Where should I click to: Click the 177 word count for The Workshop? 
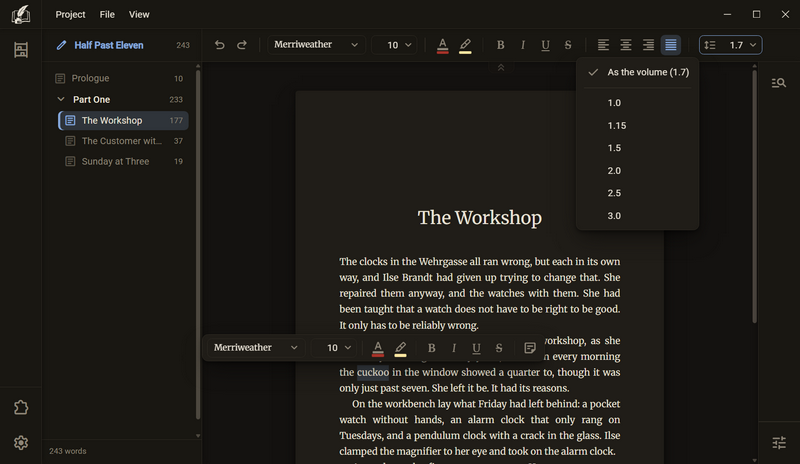[176, 120]
